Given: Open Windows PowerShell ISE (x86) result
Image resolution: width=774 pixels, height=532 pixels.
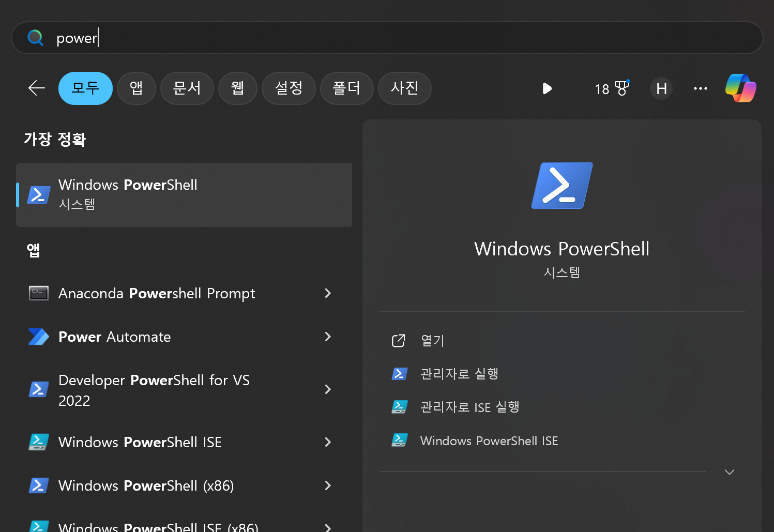Looking at the screenshot, I should (158, 526).
